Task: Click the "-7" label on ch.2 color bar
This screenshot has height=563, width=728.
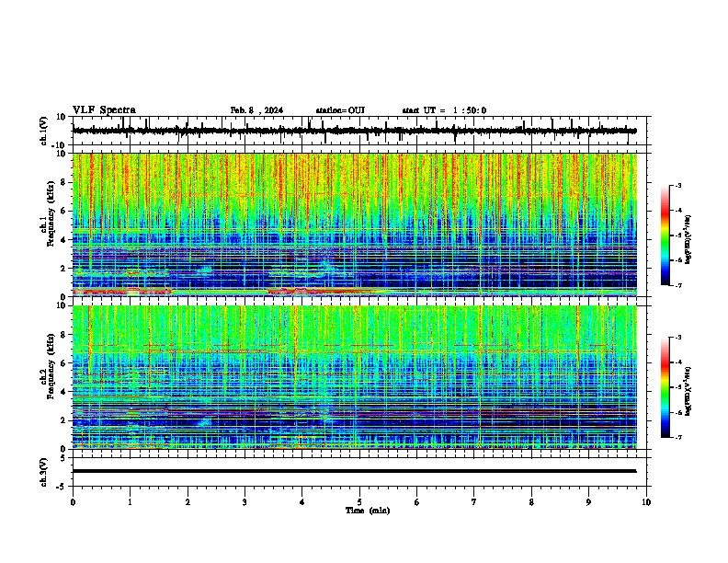Action: pyautogui.click(x=677, y=437)
